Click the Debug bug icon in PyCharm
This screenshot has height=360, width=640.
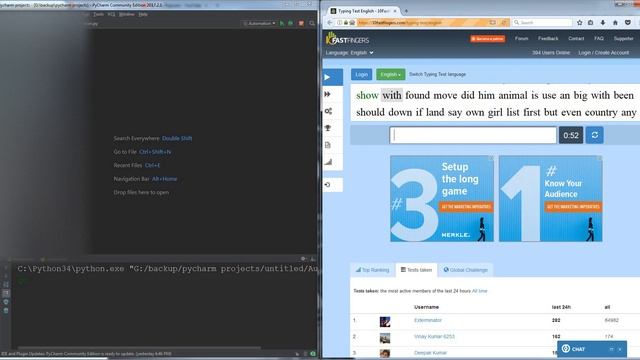(291, 23)
